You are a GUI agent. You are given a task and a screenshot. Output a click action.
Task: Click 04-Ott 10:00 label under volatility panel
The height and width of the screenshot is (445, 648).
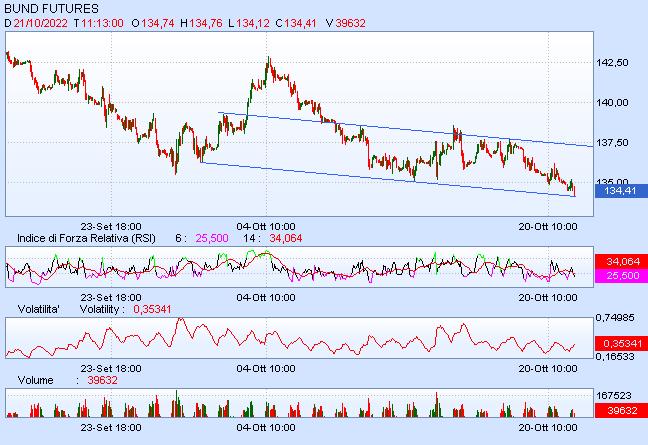coord(266,369)
